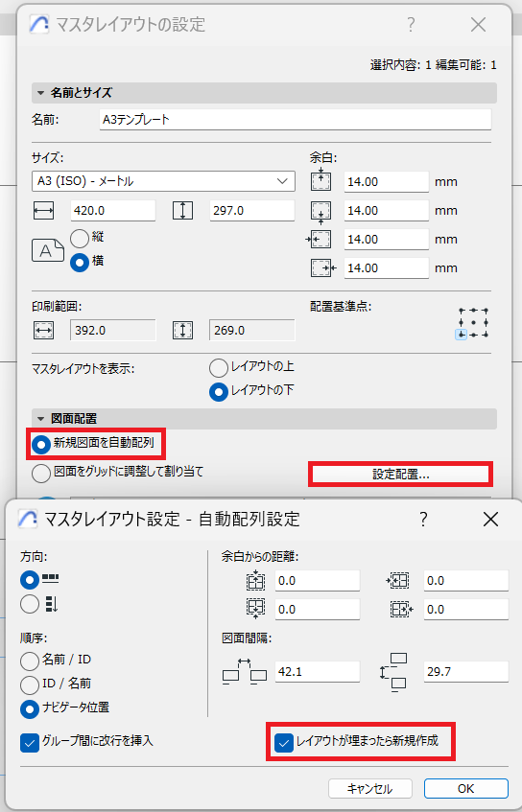Click the vertical direction icon under 方向
Viewport: 522px width, 812px height.
pyautogui.click(x=51, y=604)
